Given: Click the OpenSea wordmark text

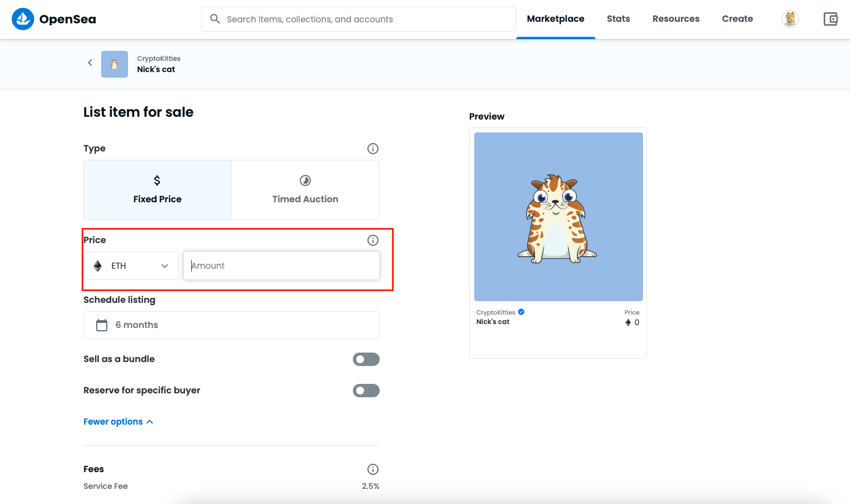Looking at the screenshot, I should pos(68,20).
